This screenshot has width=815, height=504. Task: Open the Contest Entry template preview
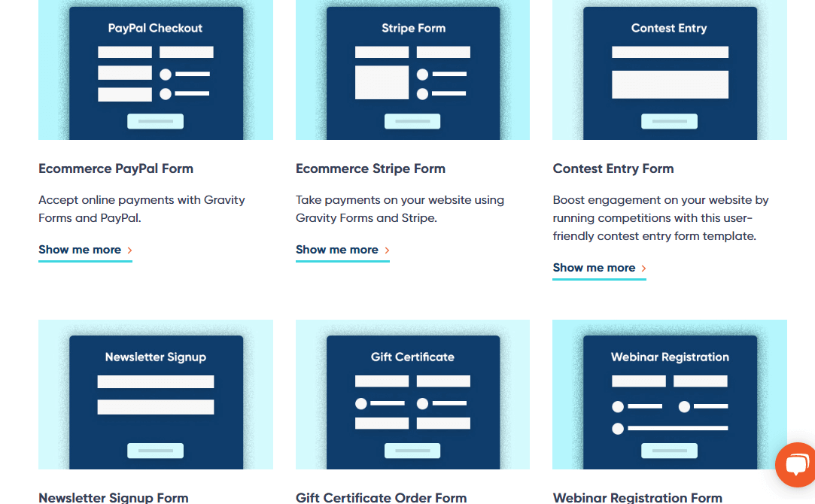669,70
